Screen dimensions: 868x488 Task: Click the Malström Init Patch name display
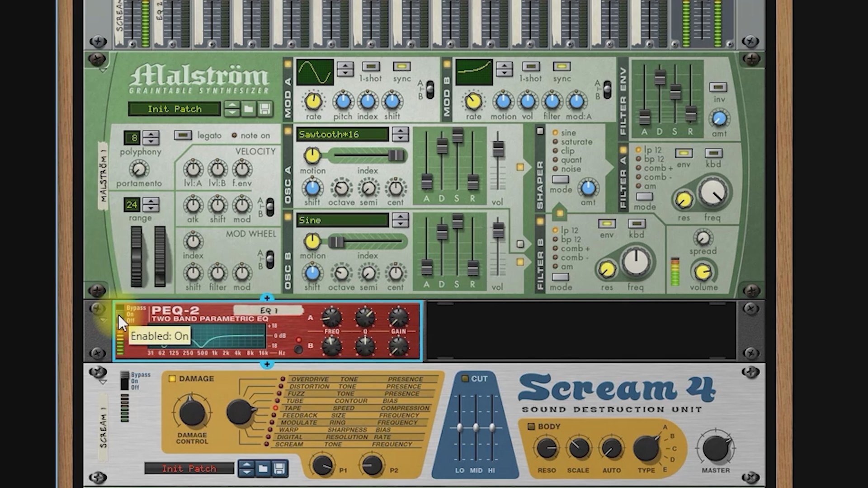(x=175, y=109)
